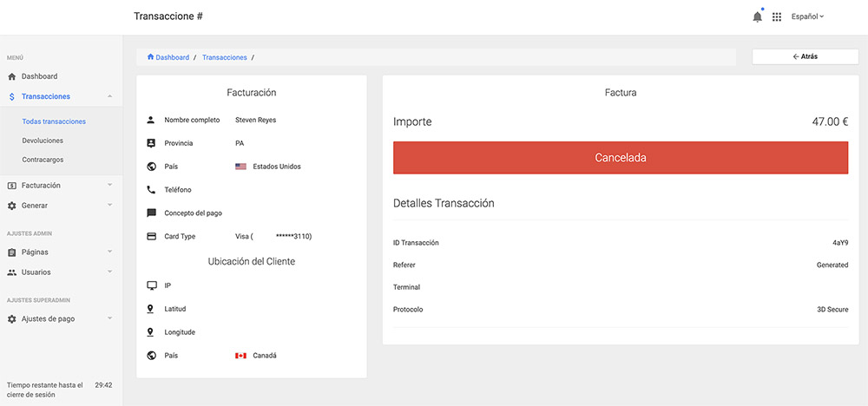Click the session timer 29:42
868x406 pixels.
click(103, 385)
